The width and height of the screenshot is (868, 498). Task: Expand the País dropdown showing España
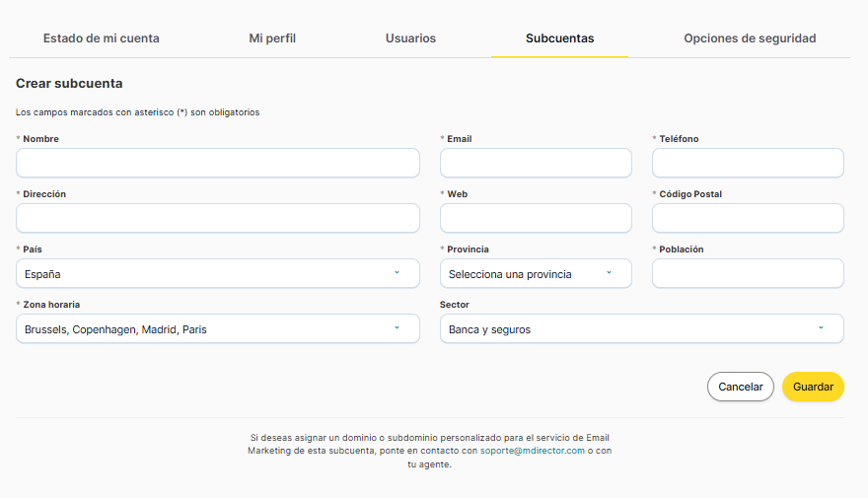pyautogui.click(x=218, y=273)
